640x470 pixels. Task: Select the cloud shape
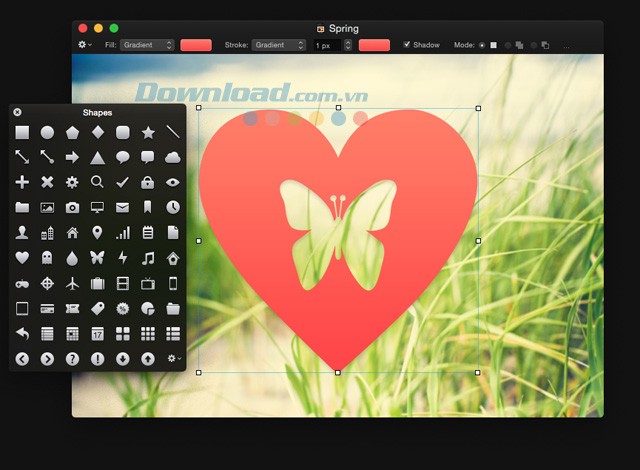click(x=173, y=157)
